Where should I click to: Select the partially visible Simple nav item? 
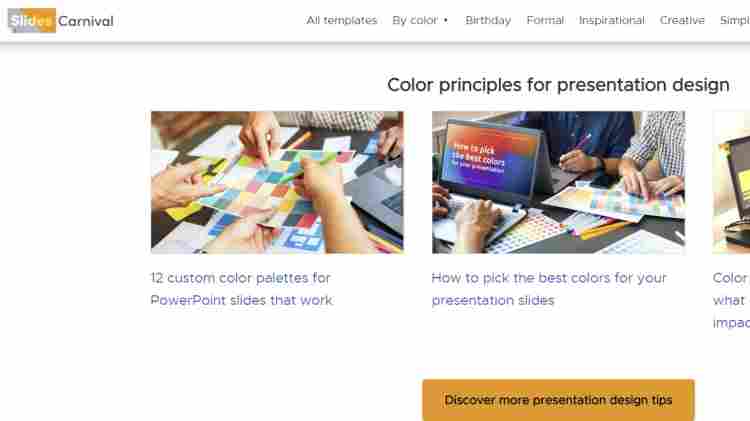734,20
